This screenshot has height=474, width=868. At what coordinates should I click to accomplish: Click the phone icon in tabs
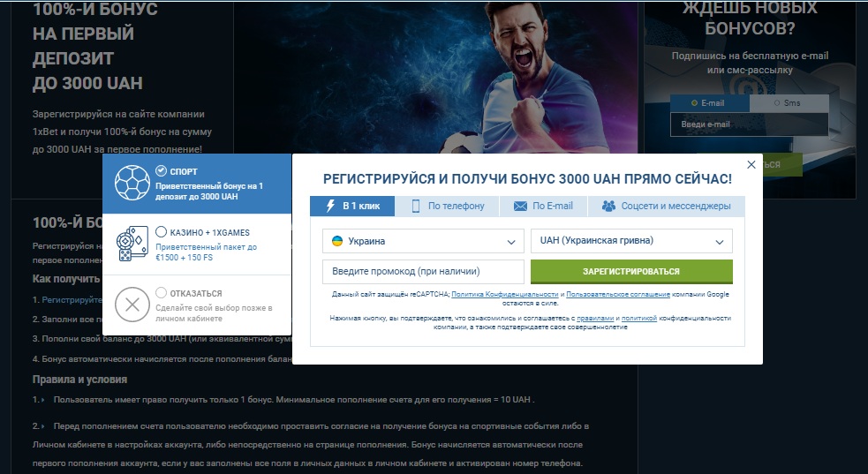pyautogui.click(x=416, y=206)
